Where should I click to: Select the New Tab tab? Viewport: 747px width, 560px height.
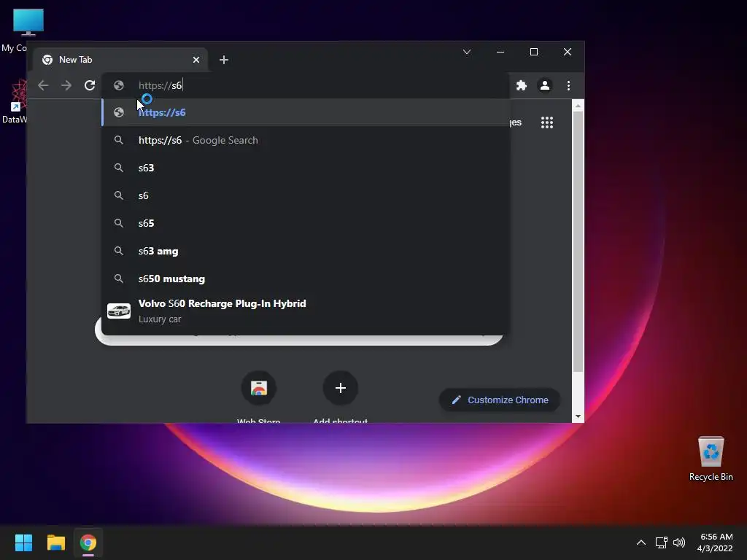tap(120, 60)
